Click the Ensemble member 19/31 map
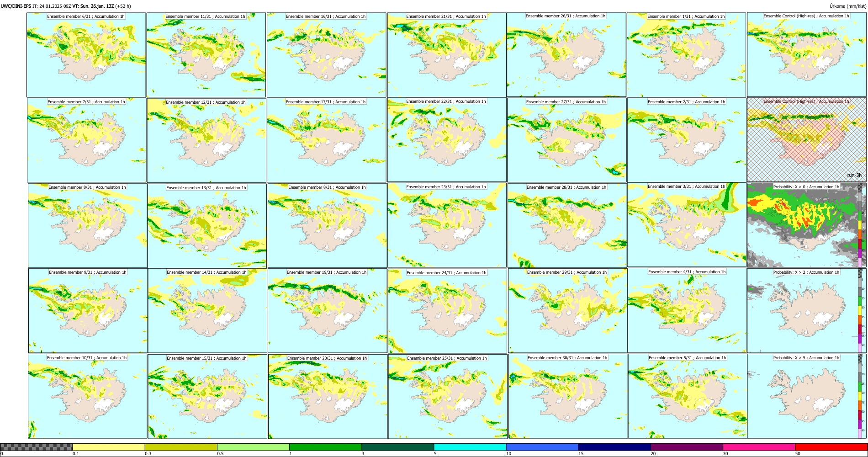This screenshot has height=457, width=868. (327, 311)
